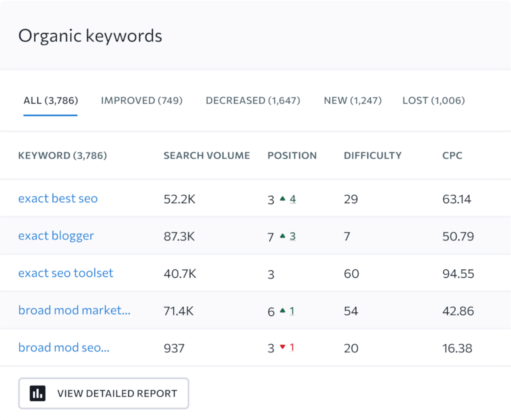Switch to the IMPROVED (749) tab
Image resolution: width=511 pixels, height=420 pixels.
(142, 101)
